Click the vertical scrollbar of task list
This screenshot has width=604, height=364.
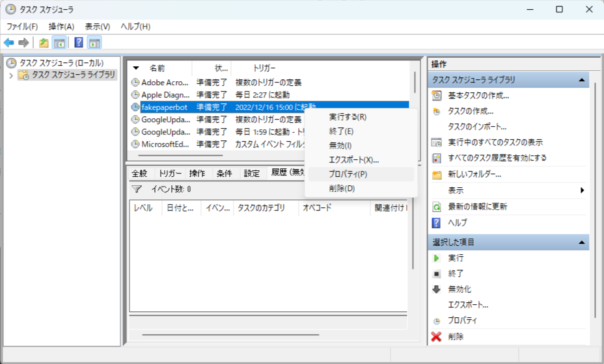click(415, 83)
